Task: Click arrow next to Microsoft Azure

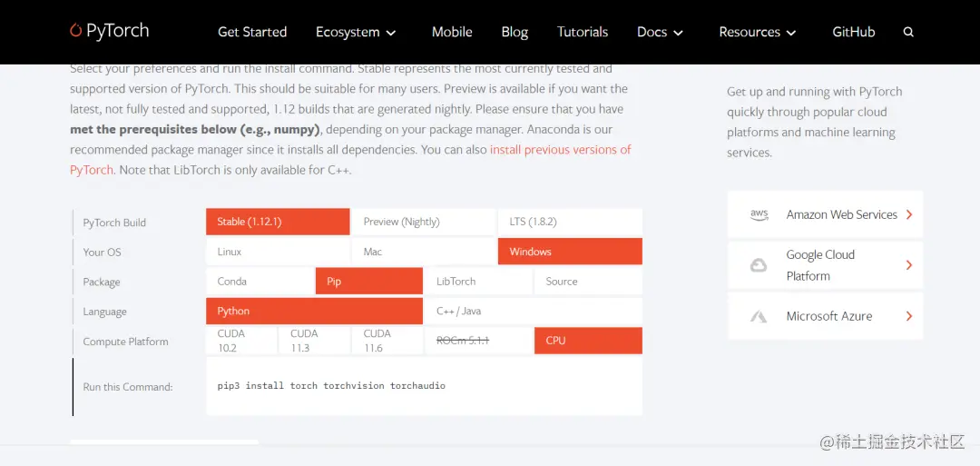Action: coord(909,316)
